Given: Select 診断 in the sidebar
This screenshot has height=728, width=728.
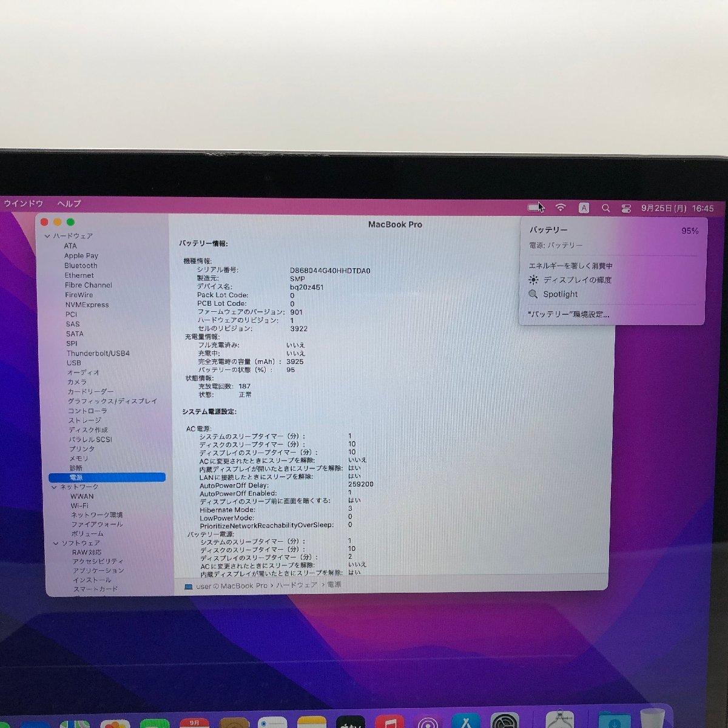Looking at the screenshot, I should pos(76,468).
